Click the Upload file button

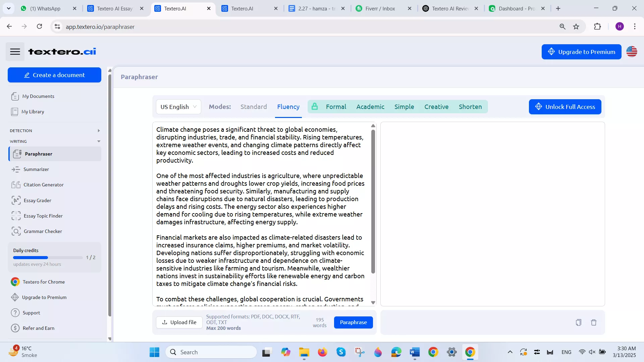(179, 322)
